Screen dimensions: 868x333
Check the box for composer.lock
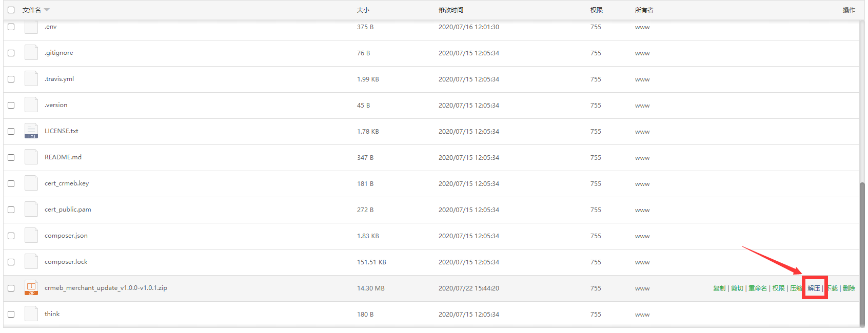11,262
